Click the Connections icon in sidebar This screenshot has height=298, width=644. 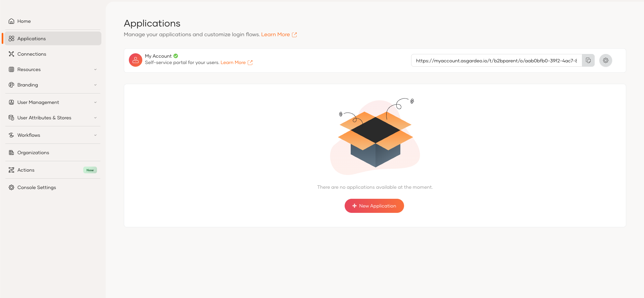(11, 54)
